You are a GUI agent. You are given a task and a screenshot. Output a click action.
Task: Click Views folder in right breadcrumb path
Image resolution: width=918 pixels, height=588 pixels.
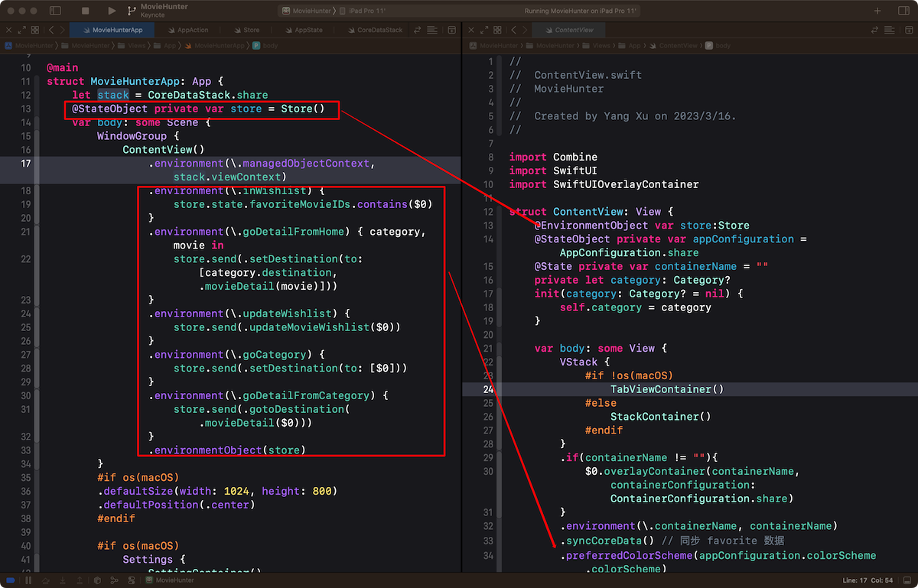[601, 46]
